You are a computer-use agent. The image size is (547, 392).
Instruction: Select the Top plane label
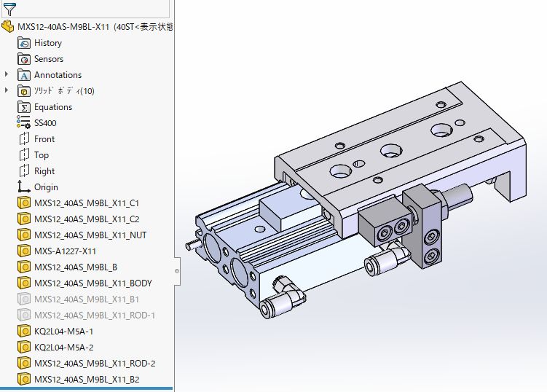click(x=42, y=155)
